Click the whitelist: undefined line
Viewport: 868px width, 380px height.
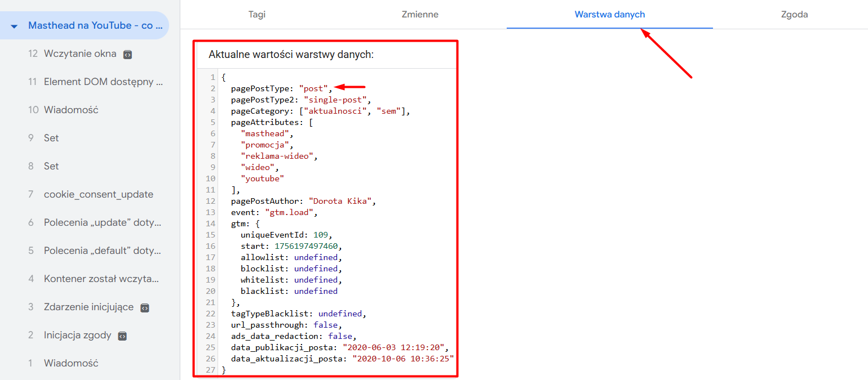coord(291,280)
